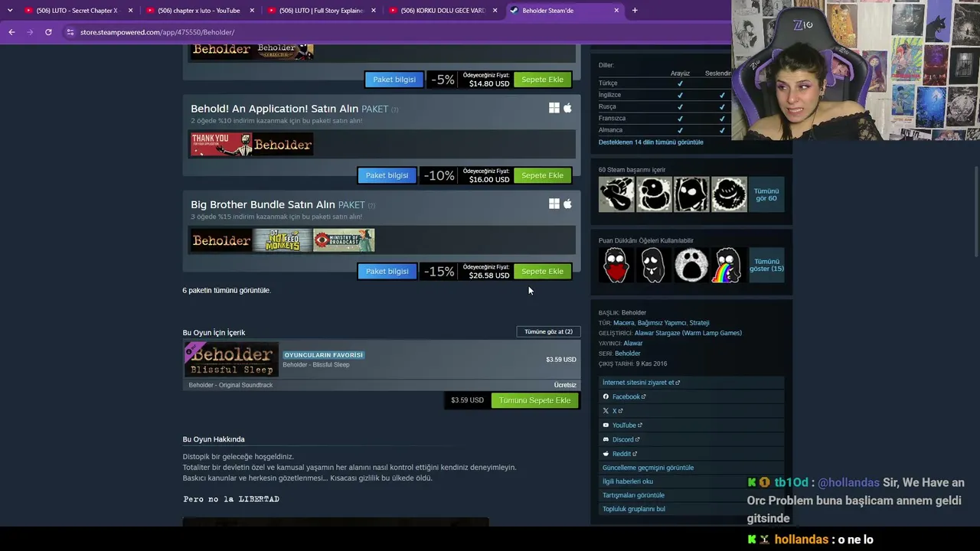Click Windows icon on Big Brother Bundle
980x551 pixels.
point(554,204)
